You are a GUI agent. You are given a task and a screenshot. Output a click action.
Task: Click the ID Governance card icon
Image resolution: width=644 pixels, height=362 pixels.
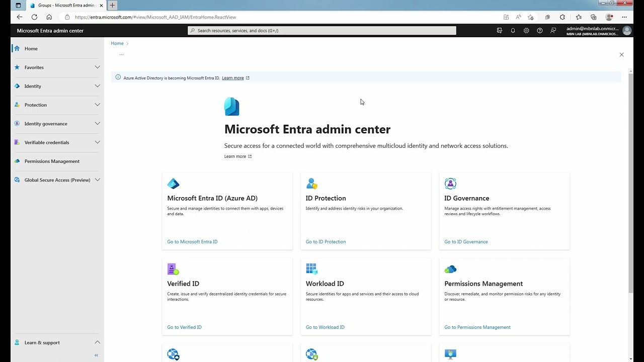450,184
